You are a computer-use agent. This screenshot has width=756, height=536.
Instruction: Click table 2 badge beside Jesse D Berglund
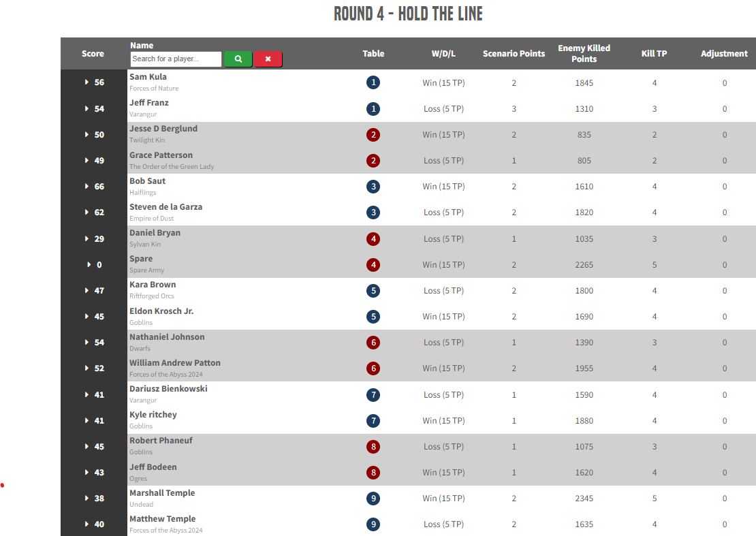(373, 135)
